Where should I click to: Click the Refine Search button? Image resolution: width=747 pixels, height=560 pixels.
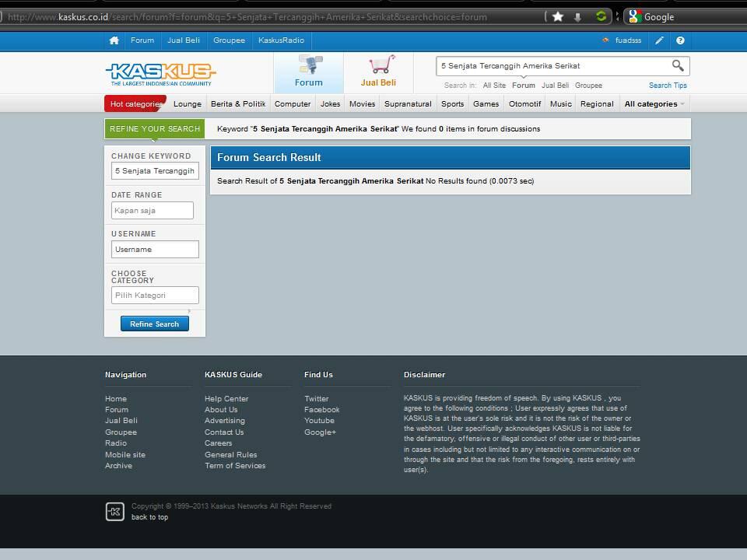coord(155,324)
